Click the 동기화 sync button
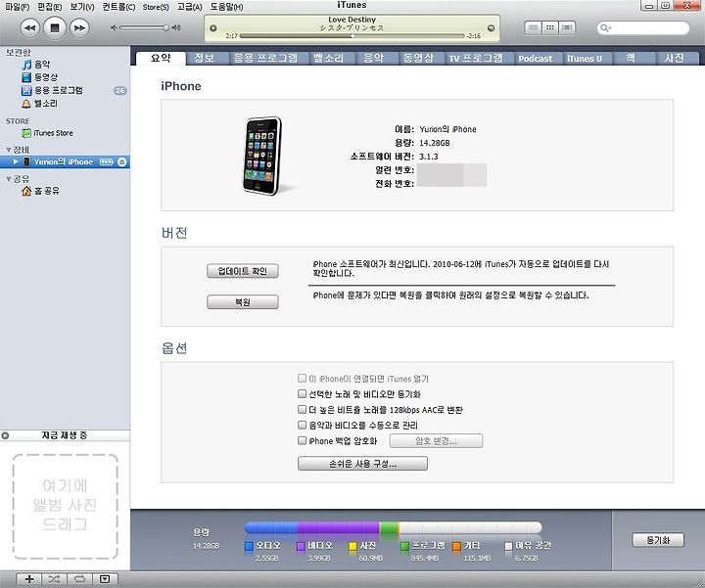 tap(658, 540)
